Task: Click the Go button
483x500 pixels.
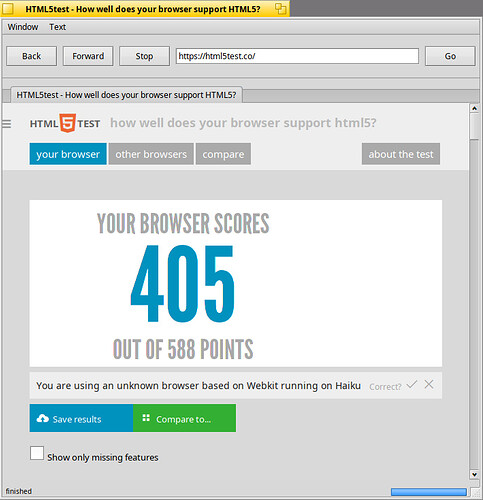Action: 450,56
